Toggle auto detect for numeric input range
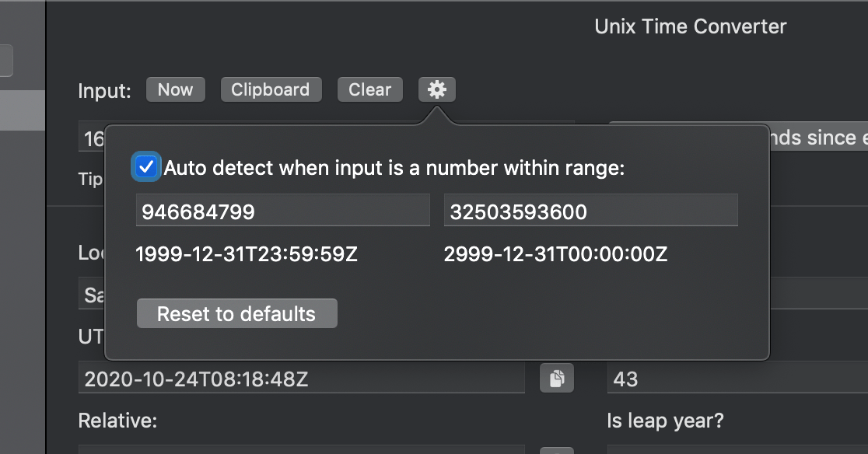The width and height of the screenshot is (868, 454). click(x=145, y=166)
